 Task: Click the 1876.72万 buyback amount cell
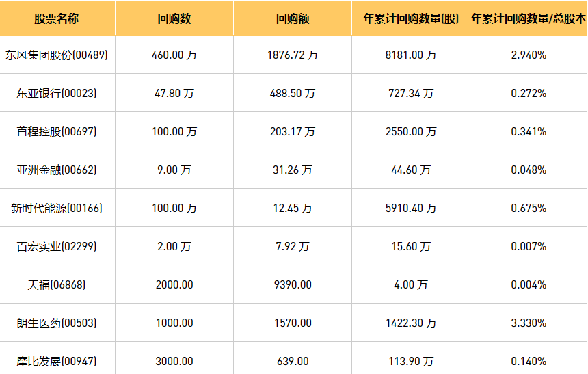293,55
